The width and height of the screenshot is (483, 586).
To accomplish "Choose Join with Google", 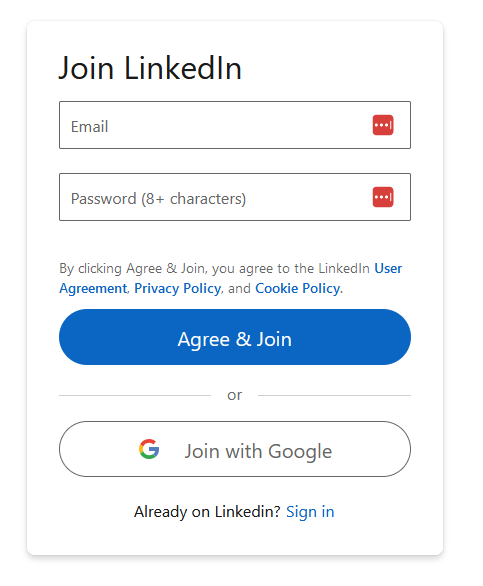I will pos(235,449).
